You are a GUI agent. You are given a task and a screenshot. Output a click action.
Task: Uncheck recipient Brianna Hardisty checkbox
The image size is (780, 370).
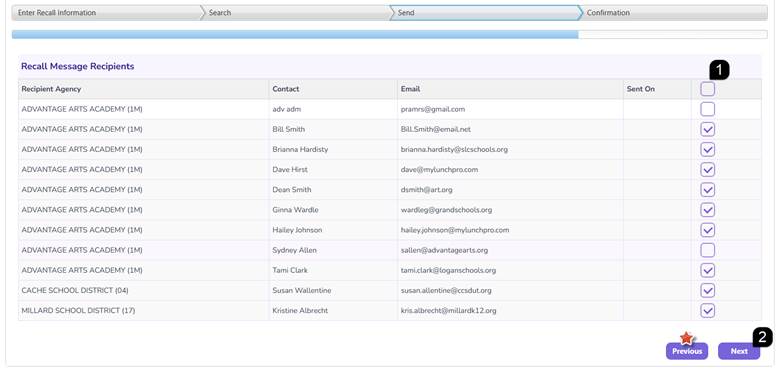(707, 149)
